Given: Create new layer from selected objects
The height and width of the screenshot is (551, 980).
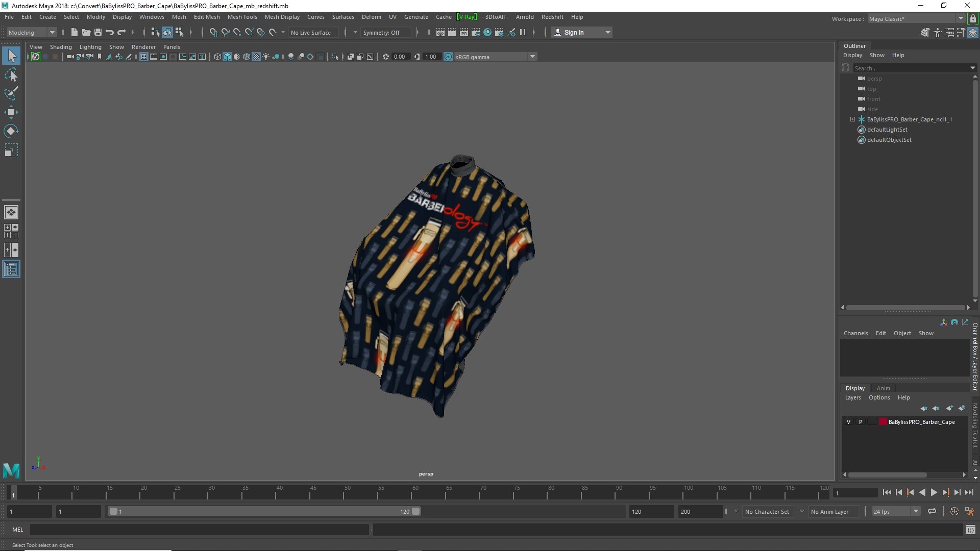Looking at the screenshot, I should pos(962,408).
